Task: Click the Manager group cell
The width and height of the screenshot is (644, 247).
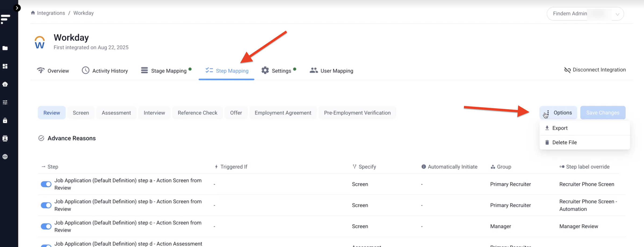Action: (500, 226)
